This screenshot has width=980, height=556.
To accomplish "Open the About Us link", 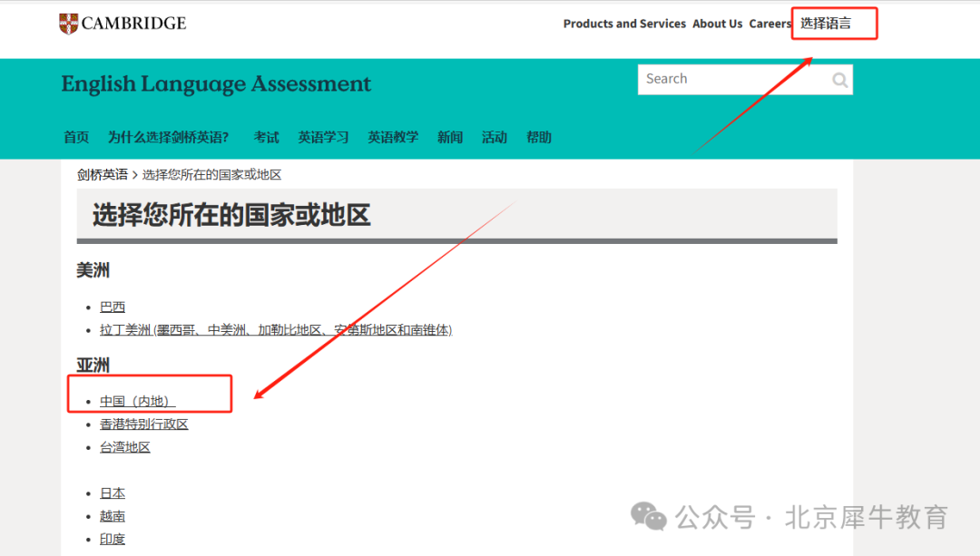I will tap(717, 24).
